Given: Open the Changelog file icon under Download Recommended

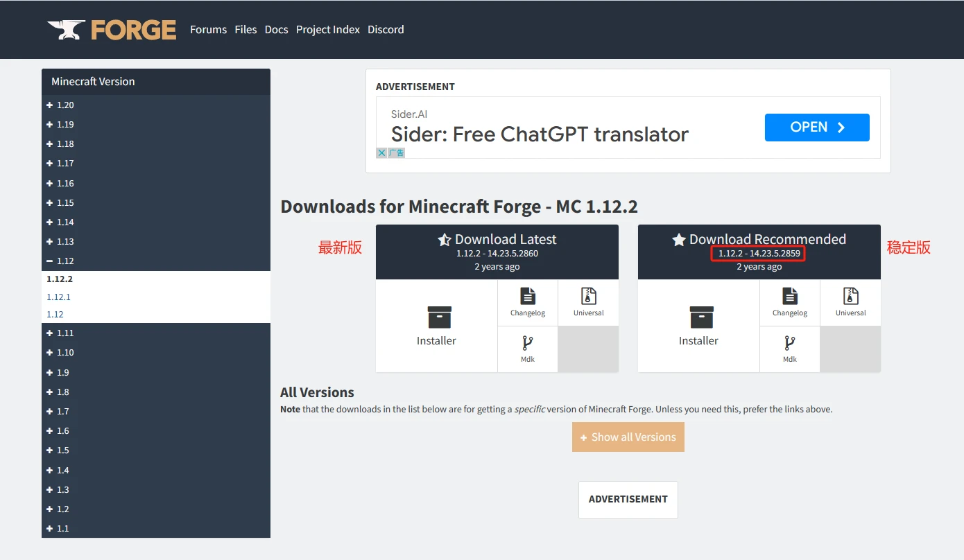Looking at the screenshot, I should tap(790, 296).
